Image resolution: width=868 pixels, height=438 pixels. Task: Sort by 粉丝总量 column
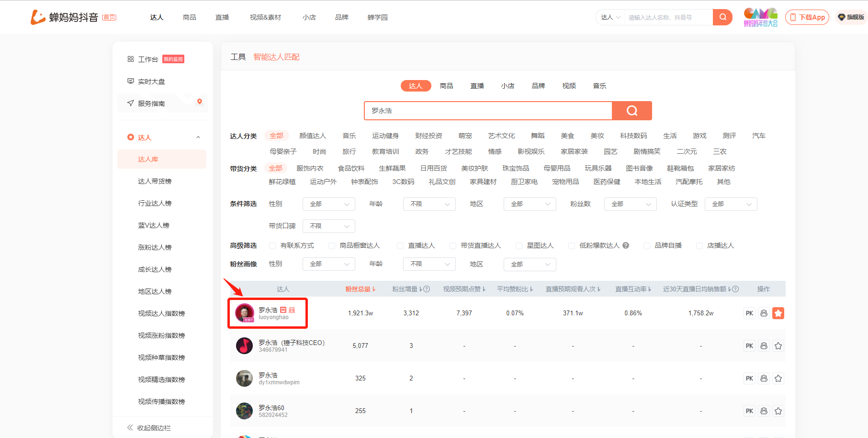[x=361, y=289]
